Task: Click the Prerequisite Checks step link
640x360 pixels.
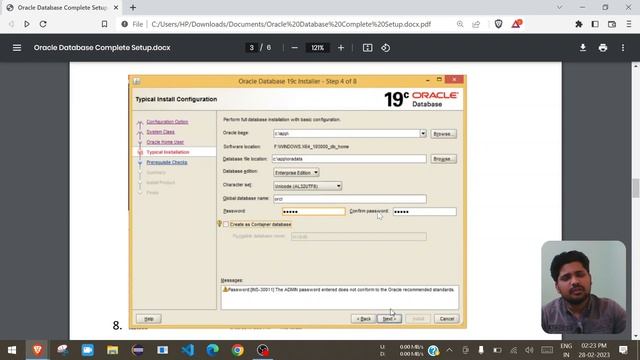Action: point(167,162)
